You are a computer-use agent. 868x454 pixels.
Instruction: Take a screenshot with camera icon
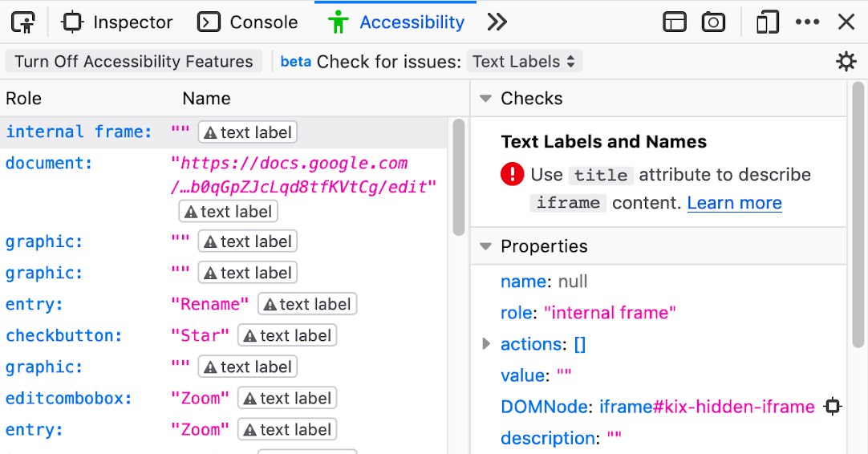(x=713, y=22)
